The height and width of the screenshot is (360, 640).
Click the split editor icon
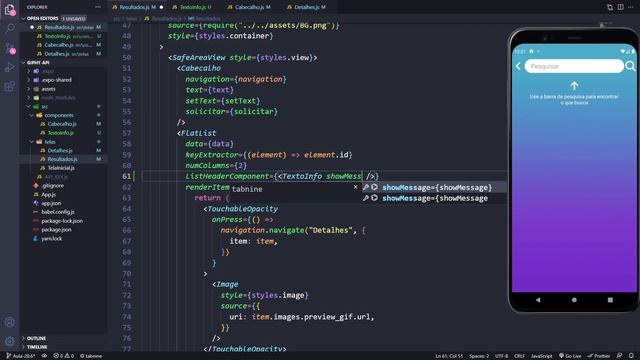[x=620, y=7]
